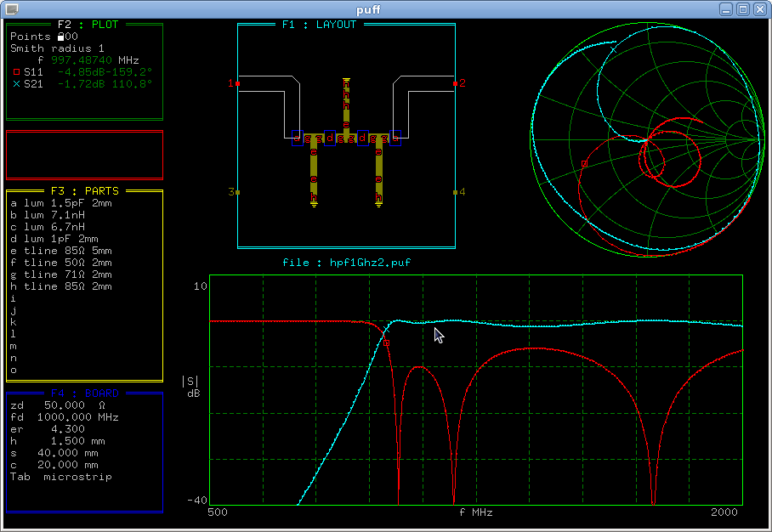Click the puff window title text

[x=368, y=9]
